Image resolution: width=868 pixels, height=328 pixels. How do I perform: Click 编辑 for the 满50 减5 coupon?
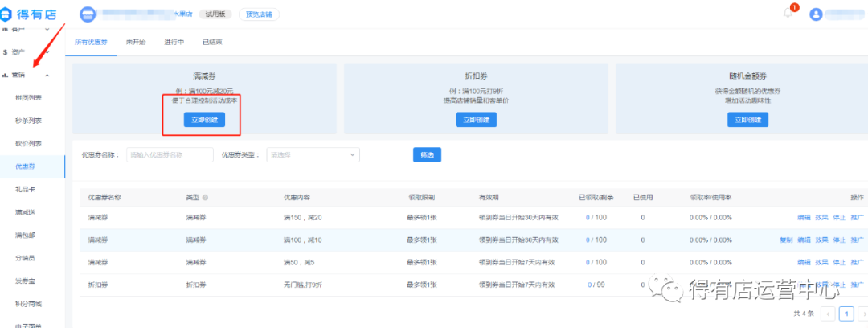coord(804,262)
